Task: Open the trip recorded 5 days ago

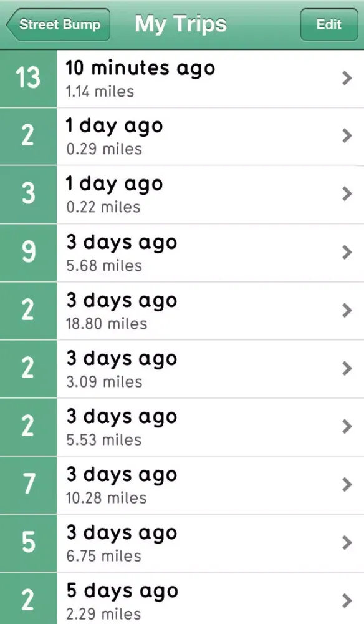Action: [187, 597]
